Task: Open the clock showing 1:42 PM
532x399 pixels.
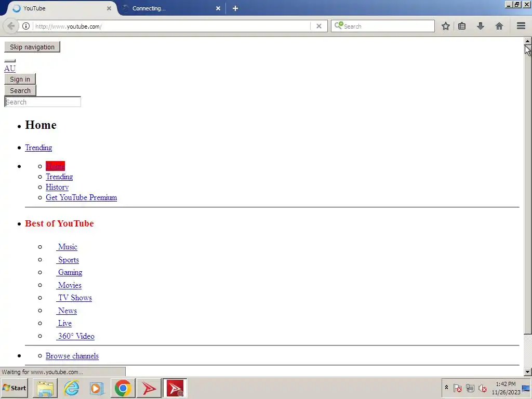Action: [x=506, y=388]
